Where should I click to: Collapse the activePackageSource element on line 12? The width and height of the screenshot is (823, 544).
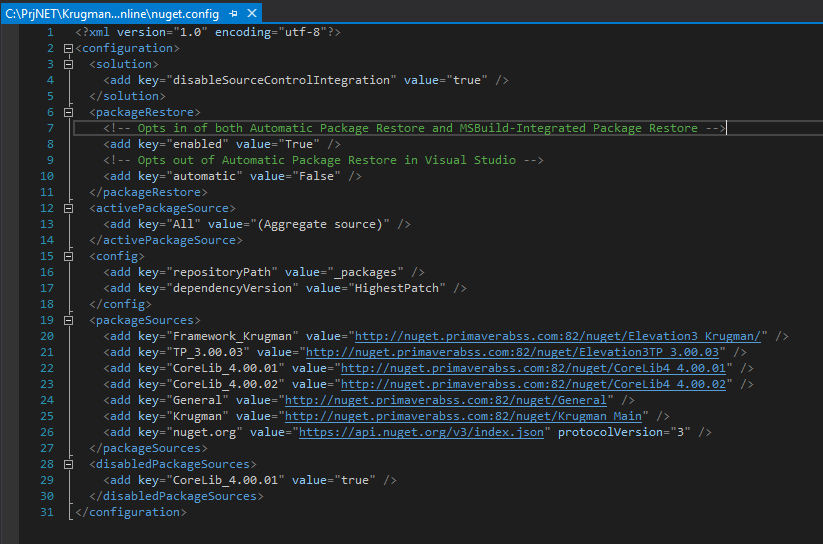pos(68,208)
